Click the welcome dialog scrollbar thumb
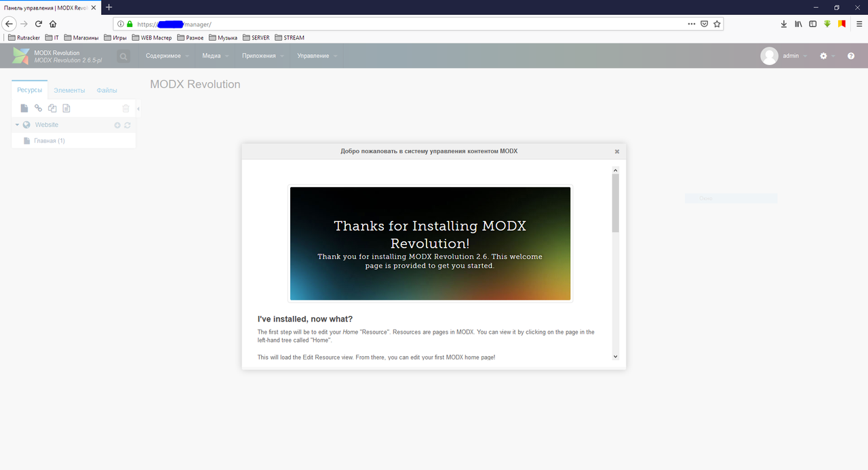The image size is (868, 470). [616, 203]
